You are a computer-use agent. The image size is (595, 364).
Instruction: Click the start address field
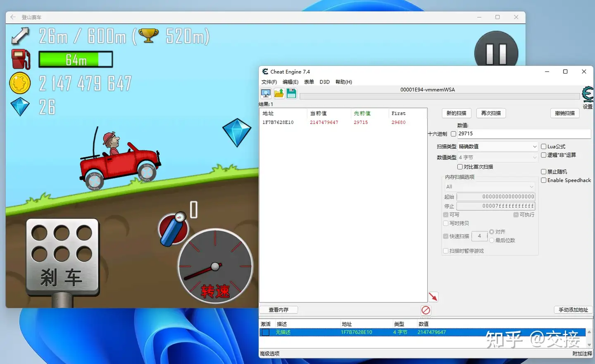click(x=496, y=197)
